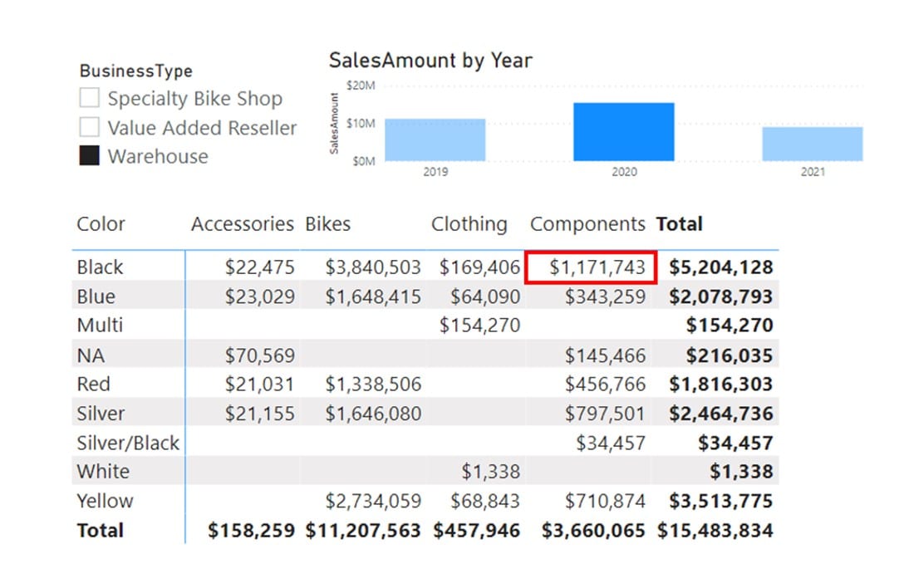Click the Components column header
This screenshot has width=909, height=588.
click(587, 224)
